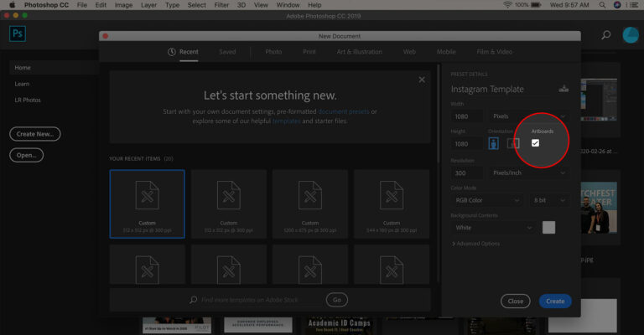Click the Height input field

tap(467, 144)
